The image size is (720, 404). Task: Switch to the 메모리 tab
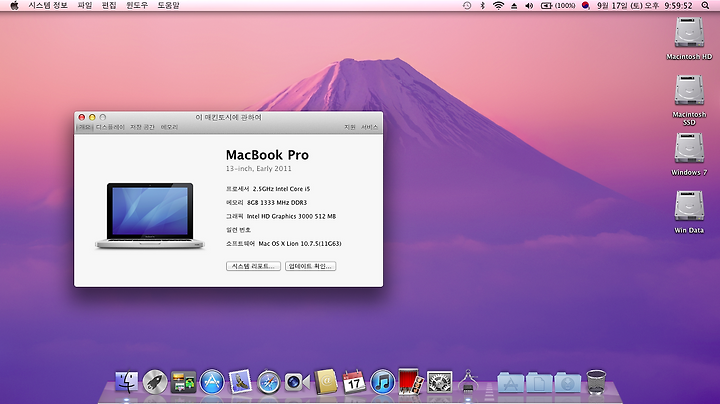tap(169, 127)
